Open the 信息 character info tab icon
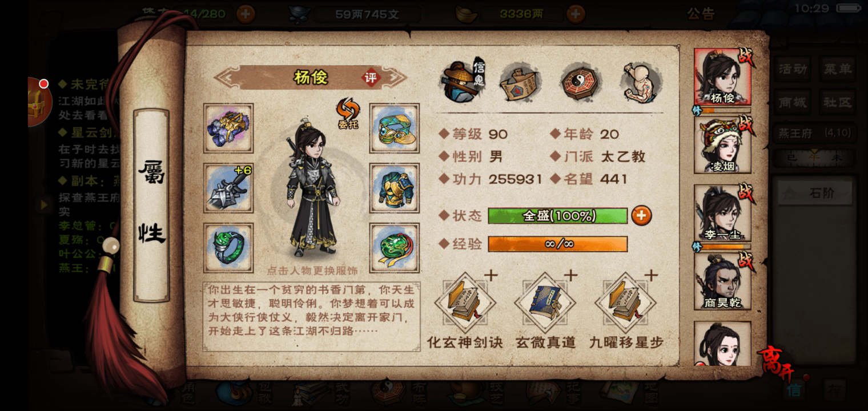The height and width of the screenshot is (411, 868). coord(464,81)
